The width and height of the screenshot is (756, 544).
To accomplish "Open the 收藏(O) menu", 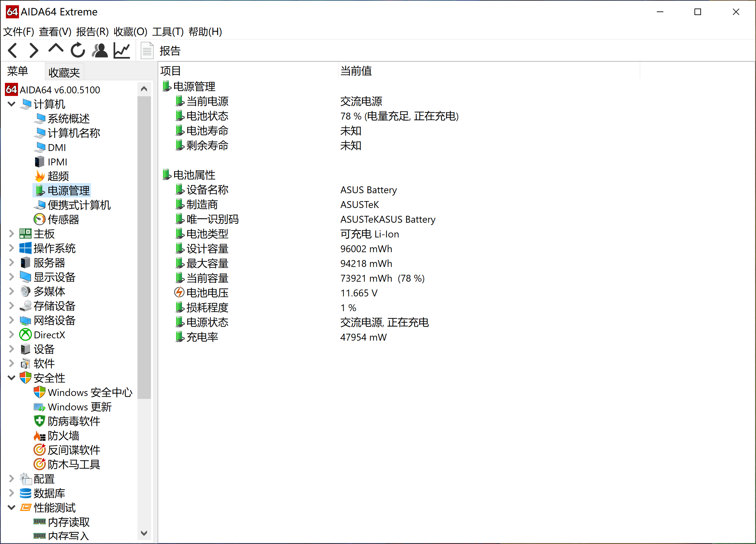I will point(130,32).
